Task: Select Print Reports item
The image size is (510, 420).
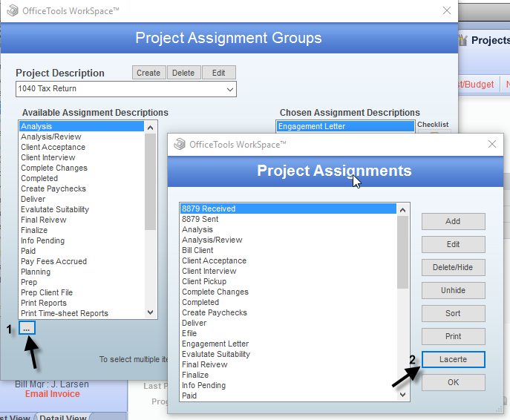Action: click(82, 303)
